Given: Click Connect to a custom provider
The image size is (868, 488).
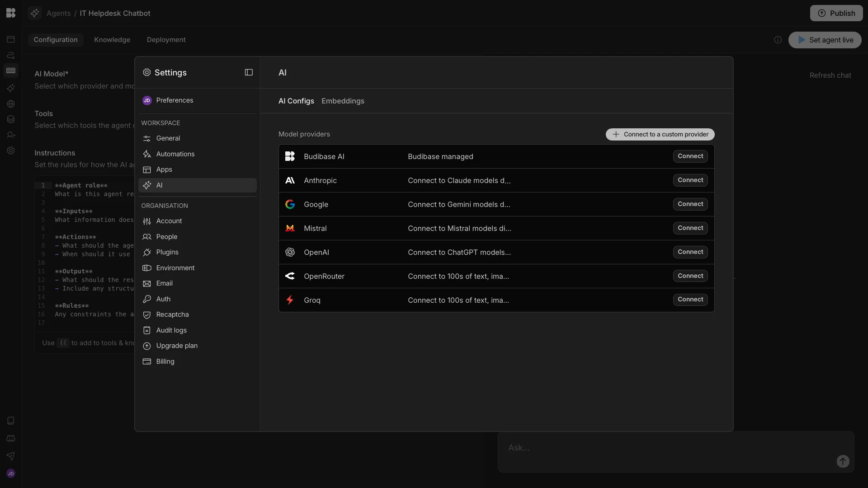Looking at the screenshot, I should point(660,135).
